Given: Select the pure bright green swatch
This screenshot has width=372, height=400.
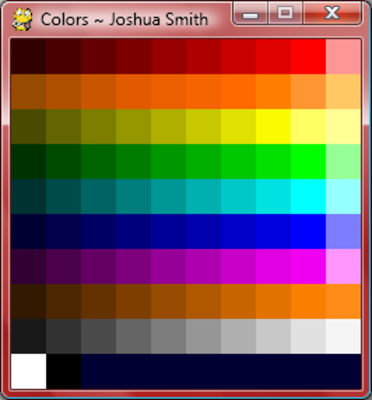Looking at the screenshot, I should click(x=308, y=161).
